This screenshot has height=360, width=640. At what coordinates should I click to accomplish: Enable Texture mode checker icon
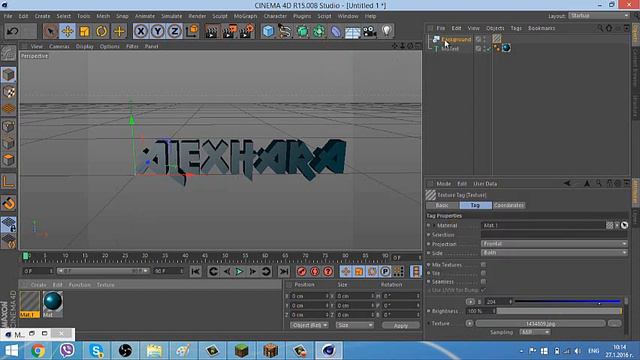coord(9,92)
